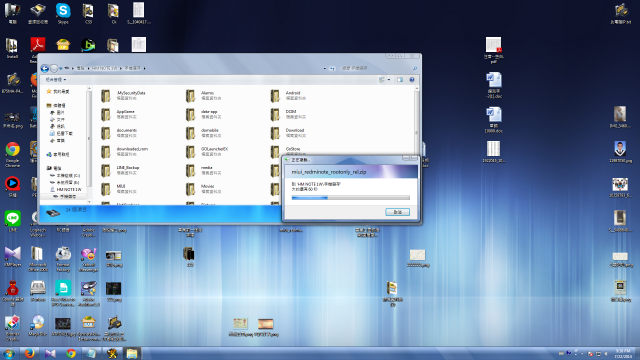Select the LINE_Backup folder
Viewport: 640px width, 360px height.
120,170
